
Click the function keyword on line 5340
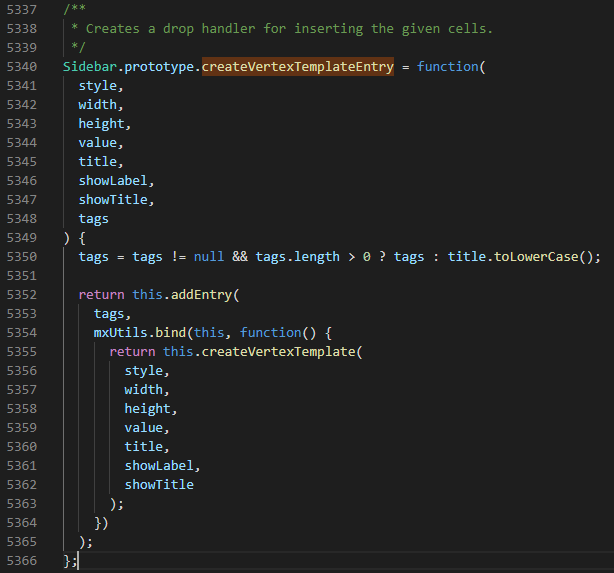(448, 67)
